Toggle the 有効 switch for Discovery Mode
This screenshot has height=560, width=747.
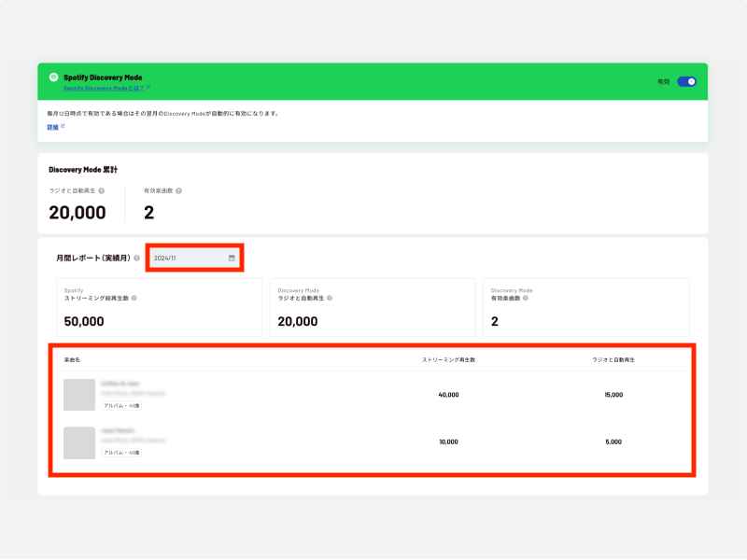click(686, 81)
